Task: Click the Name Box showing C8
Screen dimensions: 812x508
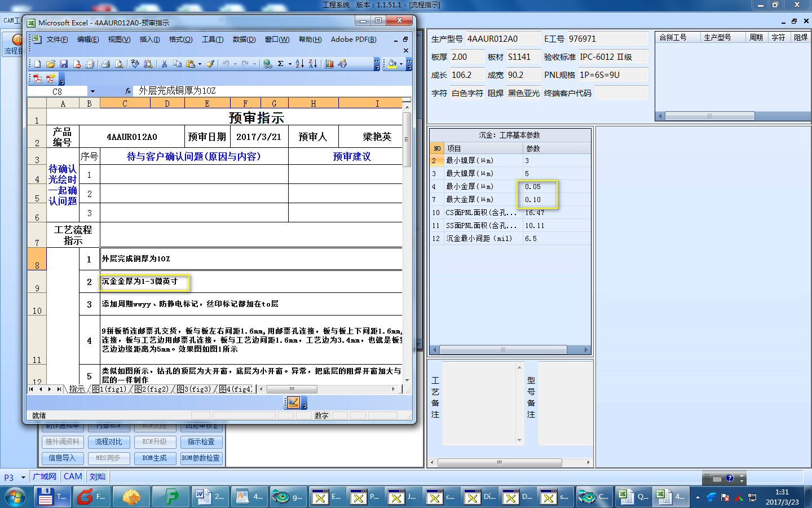Action: coord(58,91)
